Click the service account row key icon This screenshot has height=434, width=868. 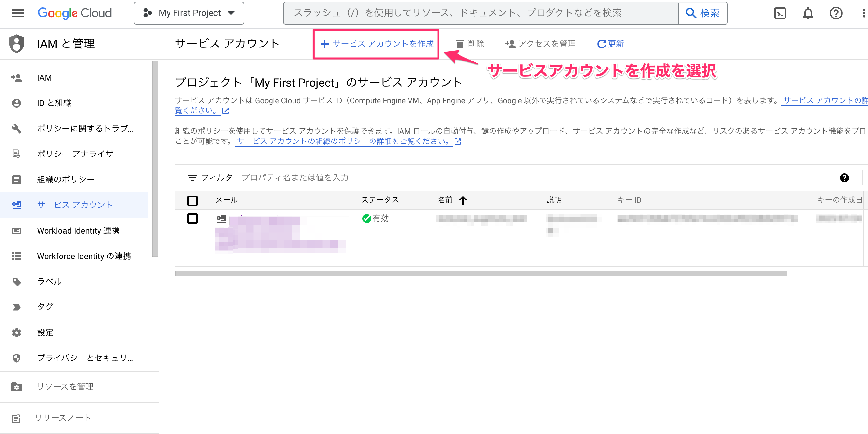(221, 219)
